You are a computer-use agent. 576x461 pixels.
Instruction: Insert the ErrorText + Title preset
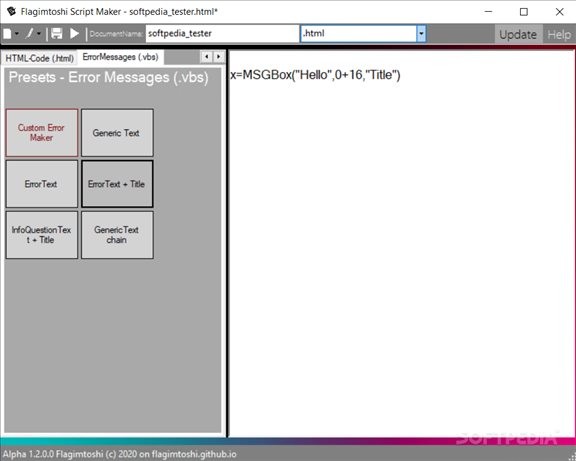pyautogui.click(x=117, y=184)
